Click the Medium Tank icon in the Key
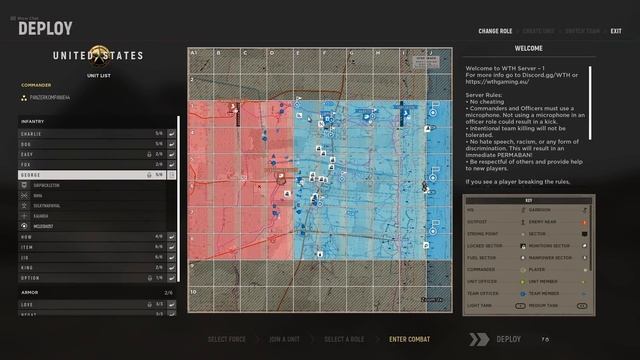Viewport: 640px width, 360px height. pyautogui.click(x=582, y=306)
